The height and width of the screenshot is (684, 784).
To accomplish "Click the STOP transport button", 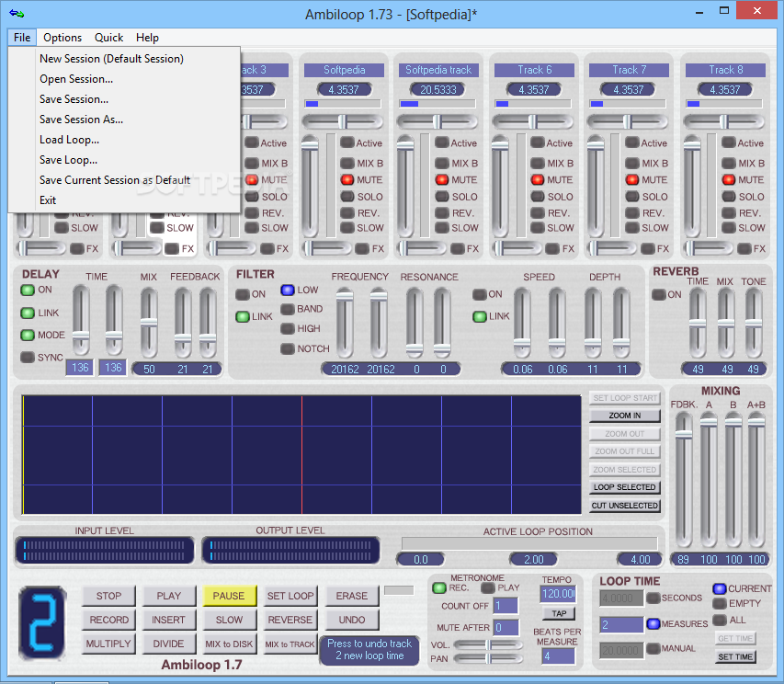I will point(108,596).
